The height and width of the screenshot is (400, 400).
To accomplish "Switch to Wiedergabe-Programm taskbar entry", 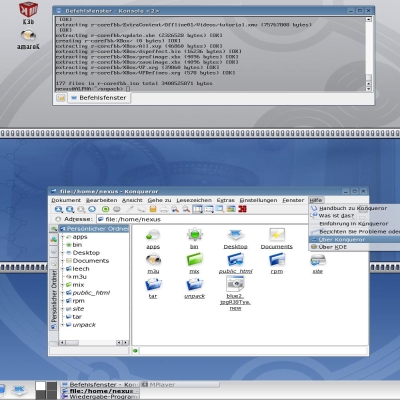I will click(99, 397).
